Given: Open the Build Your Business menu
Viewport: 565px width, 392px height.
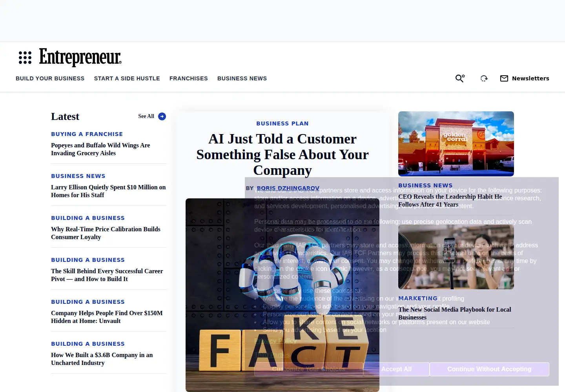Looking at the screenshot, I should 50,78.
